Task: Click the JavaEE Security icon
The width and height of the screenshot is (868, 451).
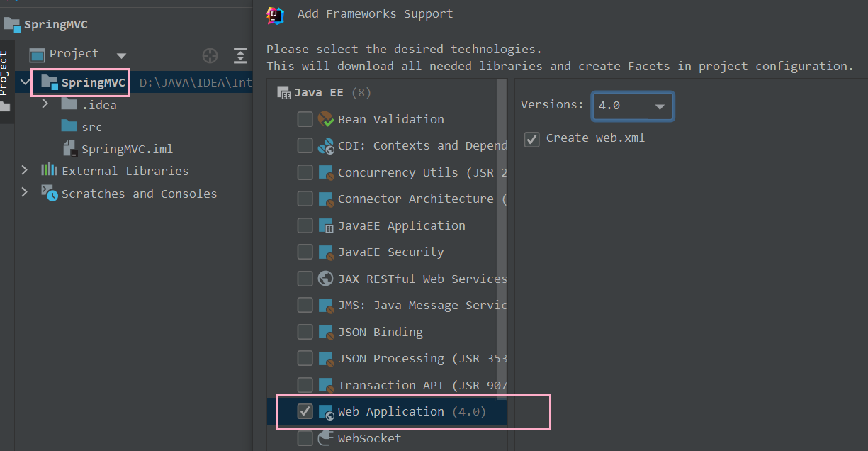Action: 325,252
